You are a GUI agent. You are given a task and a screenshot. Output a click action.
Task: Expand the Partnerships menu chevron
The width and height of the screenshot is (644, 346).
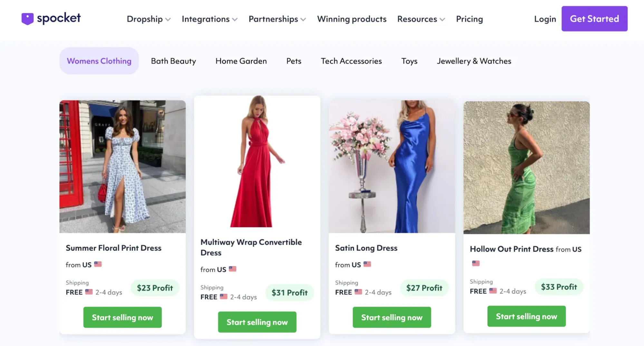point(303,19)
